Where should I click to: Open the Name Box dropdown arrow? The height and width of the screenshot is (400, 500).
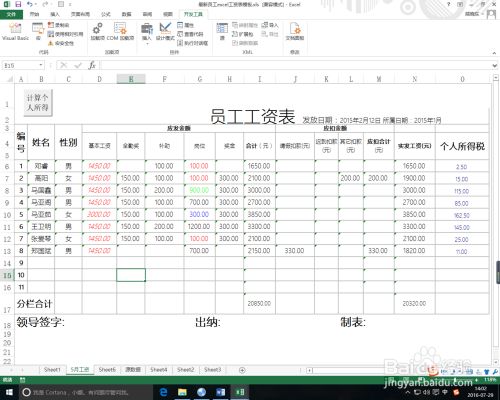tap(41, 65)
